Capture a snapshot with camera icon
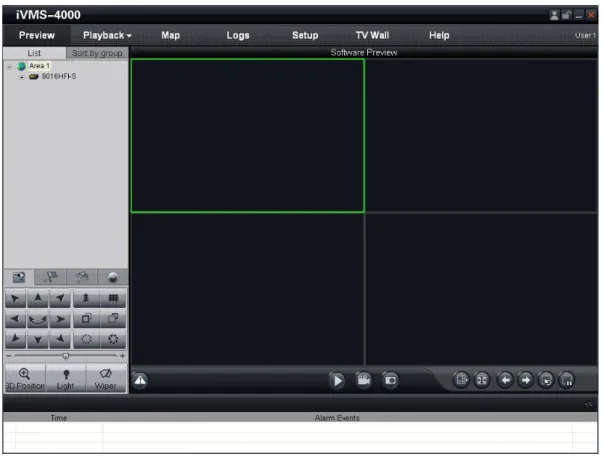The height and width of the screenshot is (457, 603). pyautogui.click(x=390, y=380)
